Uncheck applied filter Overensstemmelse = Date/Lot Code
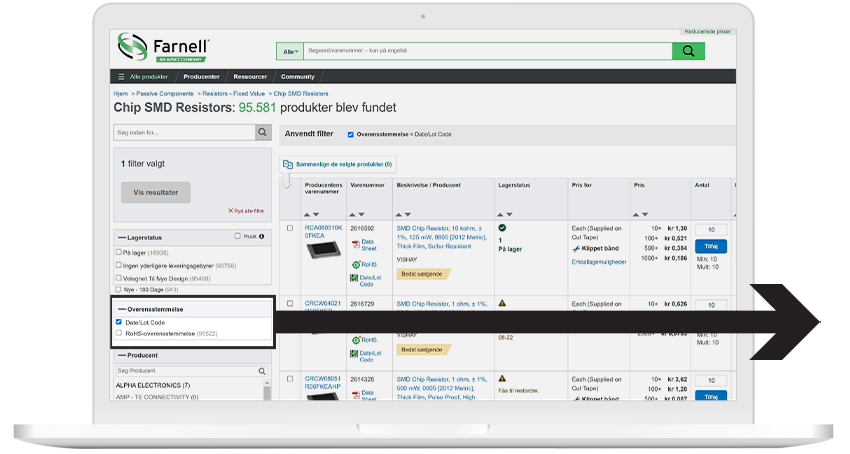850x454 pixels. tap(351, 135)
